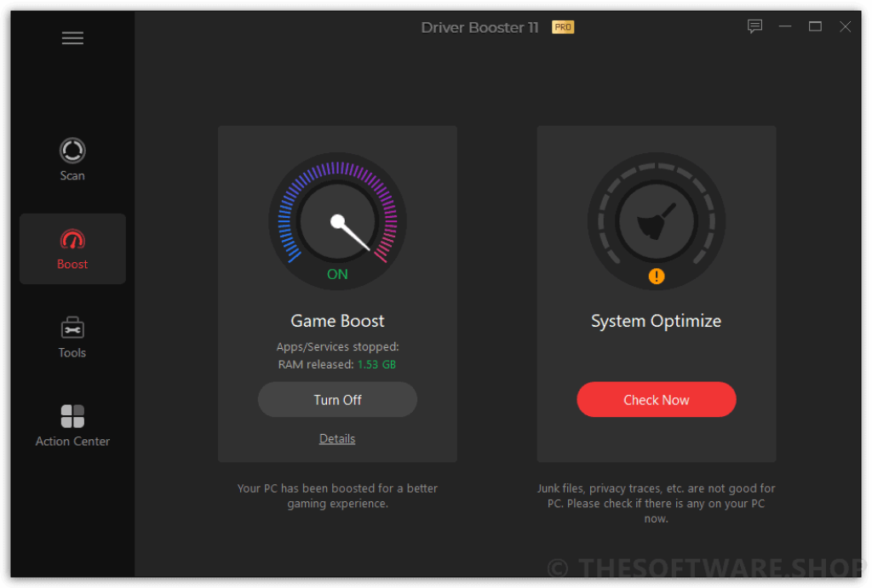Open the hamburger menu
This screenshot has width=872, height=588.
click(72, 37)
